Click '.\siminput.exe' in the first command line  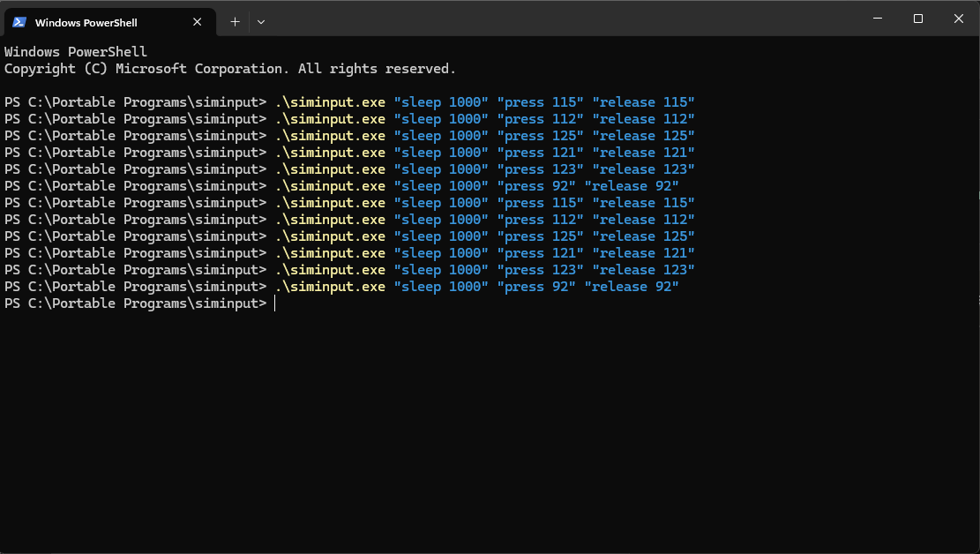[330, 102]
